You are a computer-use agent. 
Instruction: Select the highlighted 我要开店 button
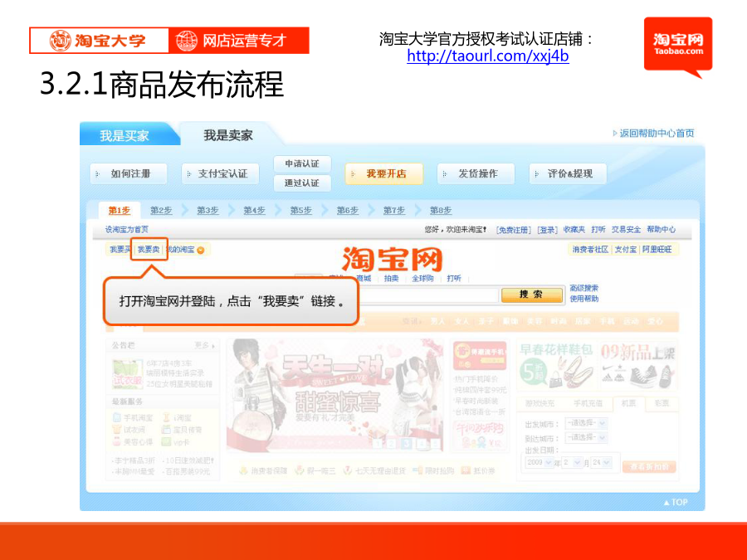[x=384, y=174]
